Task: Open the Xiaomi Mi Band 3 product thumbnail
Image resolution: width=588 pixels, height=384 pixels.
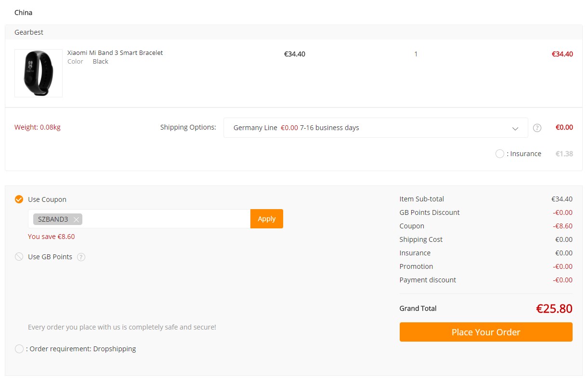Action: pos(39,73)
